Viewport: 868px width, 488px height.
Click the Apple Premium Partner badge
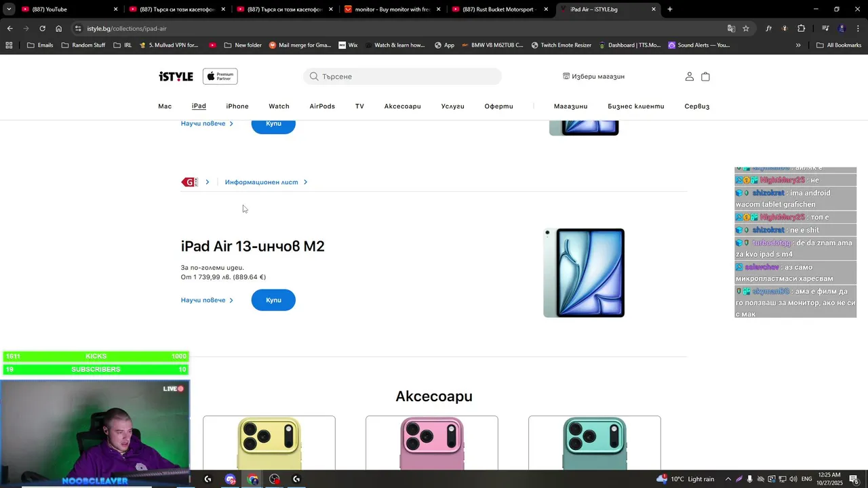click(x=220, y=77)
